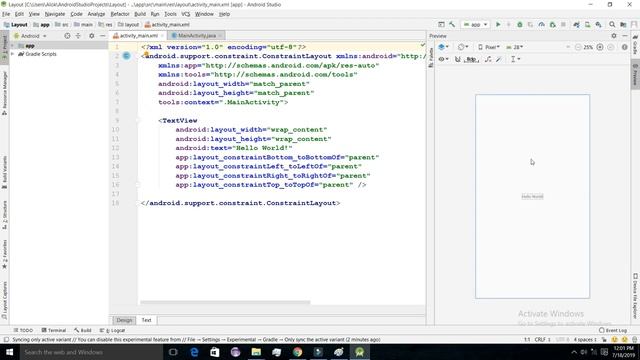
Task: Click the blue class gutter icon on line 2
Action: click(127, 56)
